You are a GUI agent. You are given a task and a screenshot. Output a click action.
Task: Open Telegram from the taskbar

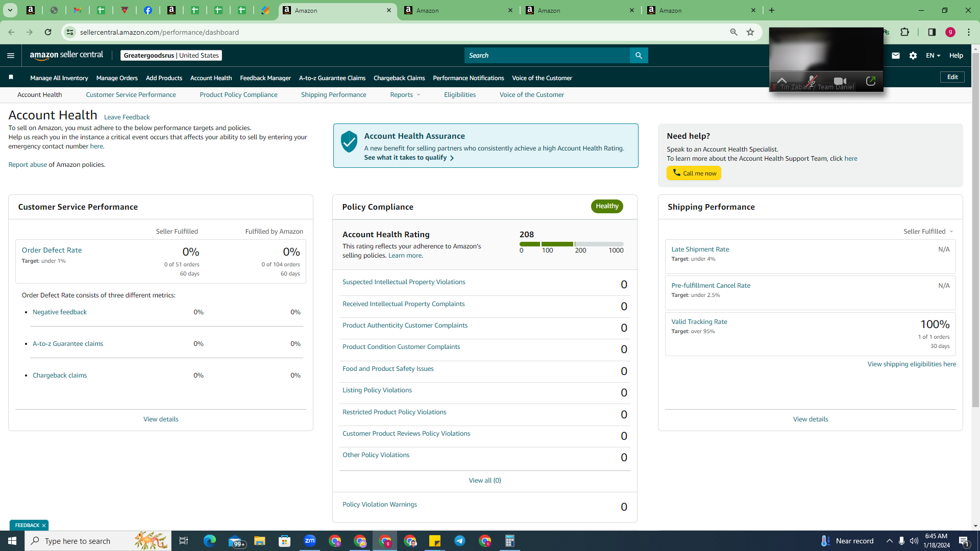pos(460,541)
